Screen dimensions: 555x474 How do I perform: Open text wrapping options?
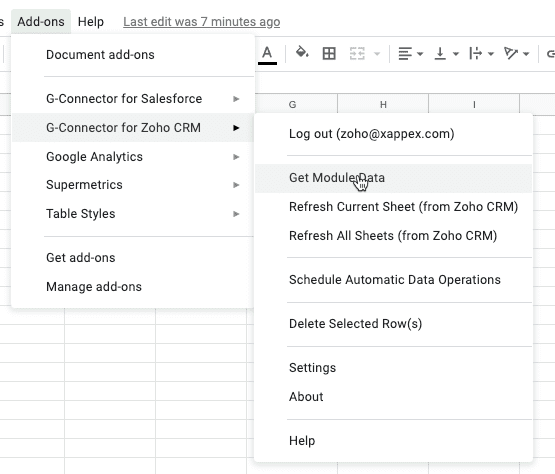(481, 54)
